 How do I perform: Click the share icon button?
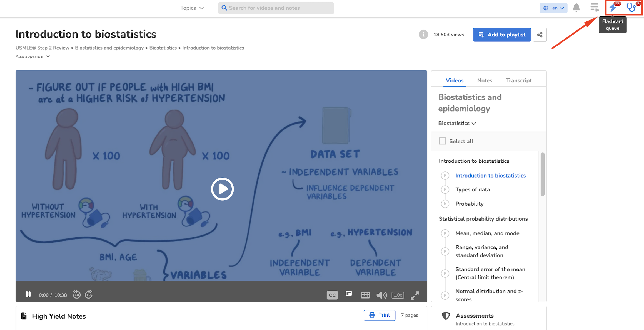click(x=540, y=35)
